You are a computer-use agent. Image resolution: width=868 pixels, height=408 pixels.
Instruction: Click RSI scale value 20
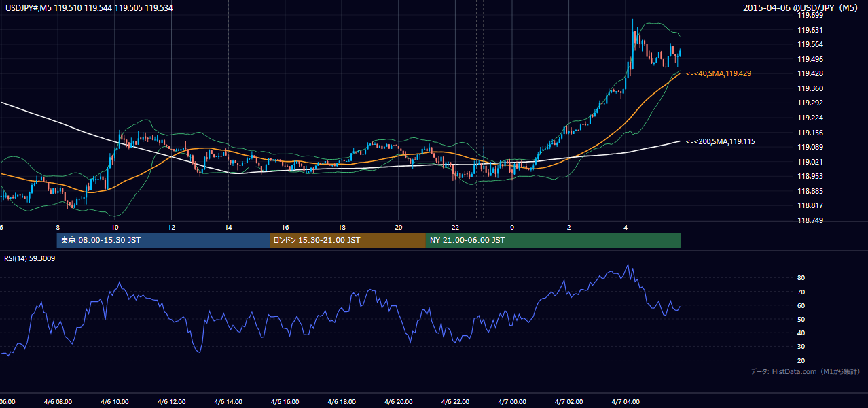(x=801, y=361)
